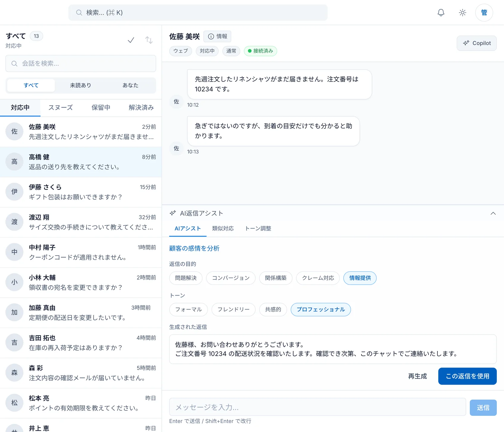Screen dimensions: 504x432
Task: Open the トーン調整 tab
Action: pyautogui.click(x=258, y=229)
